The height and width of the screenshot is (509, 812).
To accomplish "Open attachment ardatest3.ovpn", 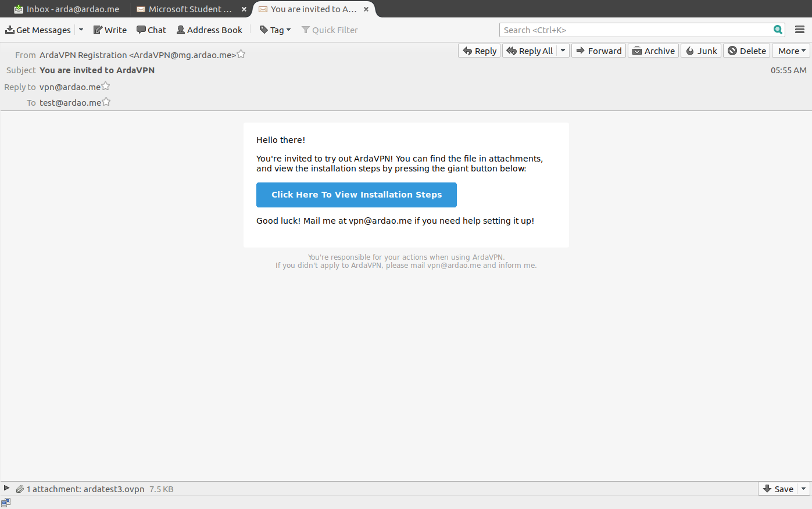I will (114, 489).
